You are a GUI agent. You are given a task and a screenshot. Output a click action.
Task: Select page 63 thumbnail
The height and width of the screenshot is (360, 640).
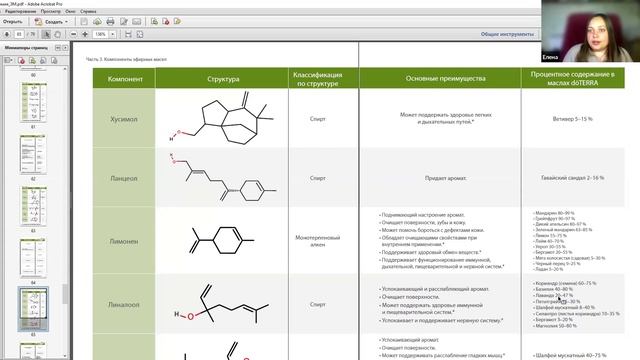click(33, 207)
